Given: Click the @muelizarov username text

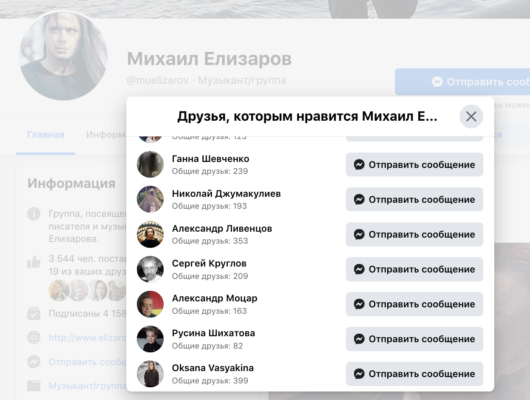Looking at the screenshot, I should coord(158,80).
